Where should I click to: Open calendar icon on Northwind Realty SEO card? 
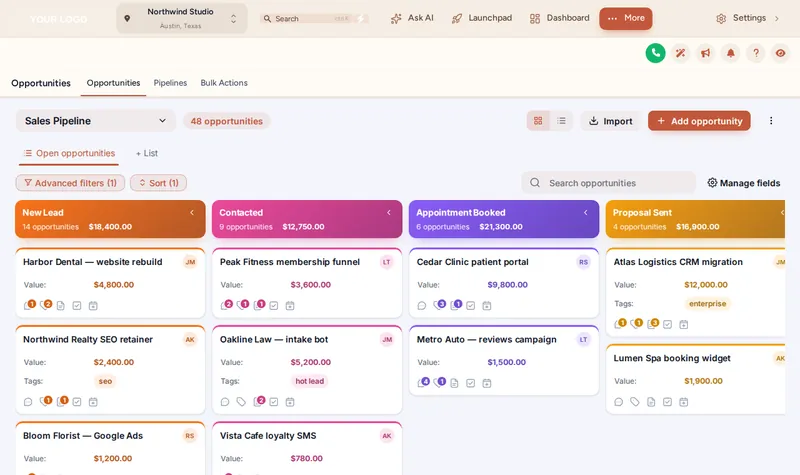pos(93,402)
